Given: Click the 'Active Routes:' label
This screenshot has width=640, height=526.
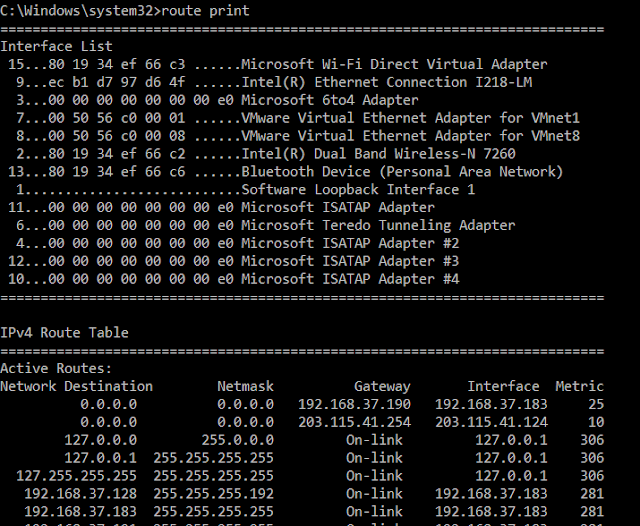Looking at the screenshot, I should click(56, 368).
